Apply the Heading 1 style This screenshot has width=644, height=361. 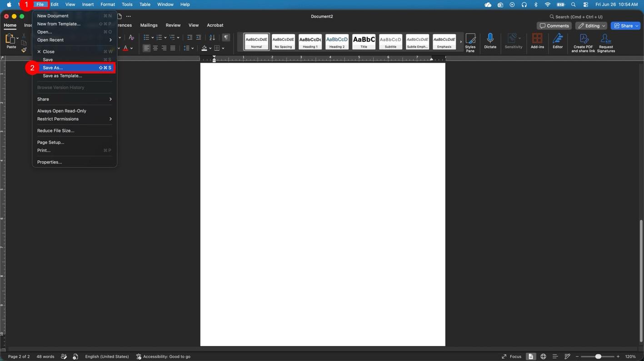click(x=310, y=42)
